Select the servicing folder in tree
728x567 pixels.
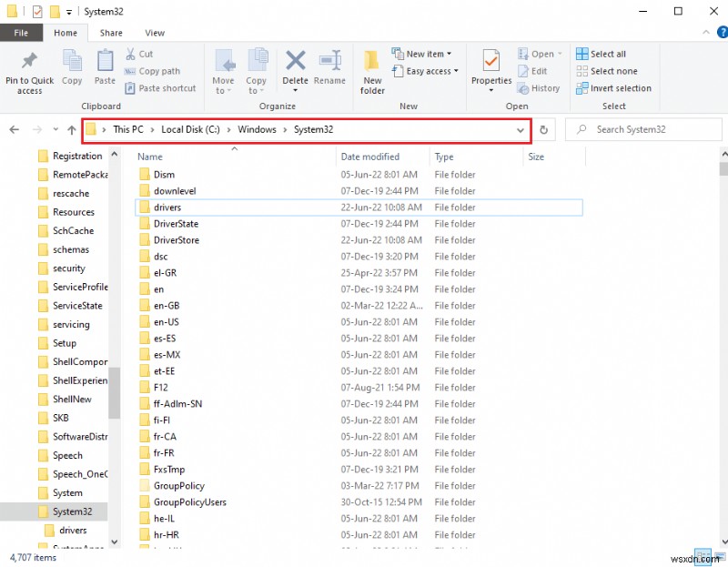pyautogui.click(x=71, y=324)
